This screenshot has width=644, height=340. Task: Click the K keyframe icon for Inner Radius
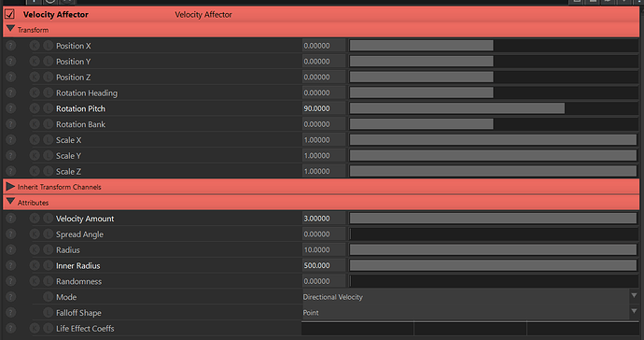35,265
